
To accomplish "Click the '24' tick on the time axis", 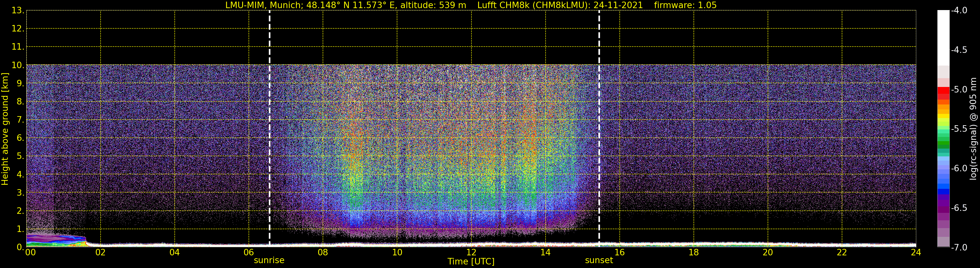I will click(916, 252).
